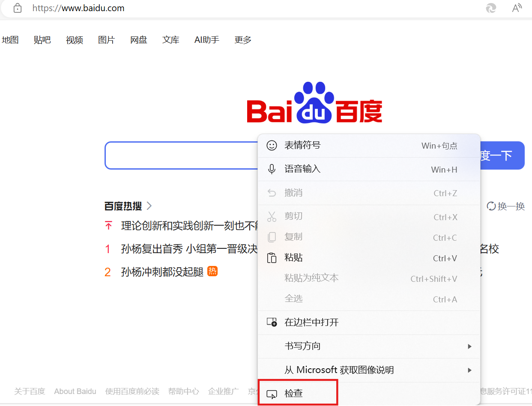This screenshot has width=532, height=406.
Task: Click the microphone icon for voice input
Action: tap(272, 169)
